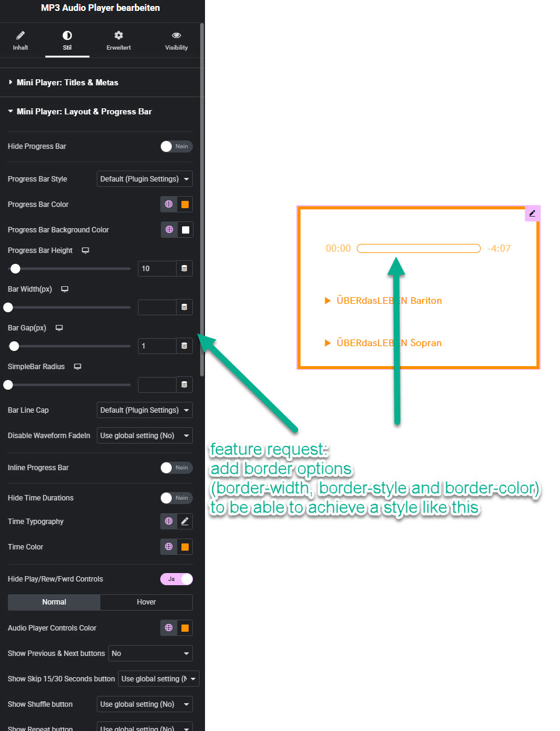The height and width of the screenshot is (731, 560).
Task: Click the Bar Width(px) input field
Action: [x=157, y=307]
